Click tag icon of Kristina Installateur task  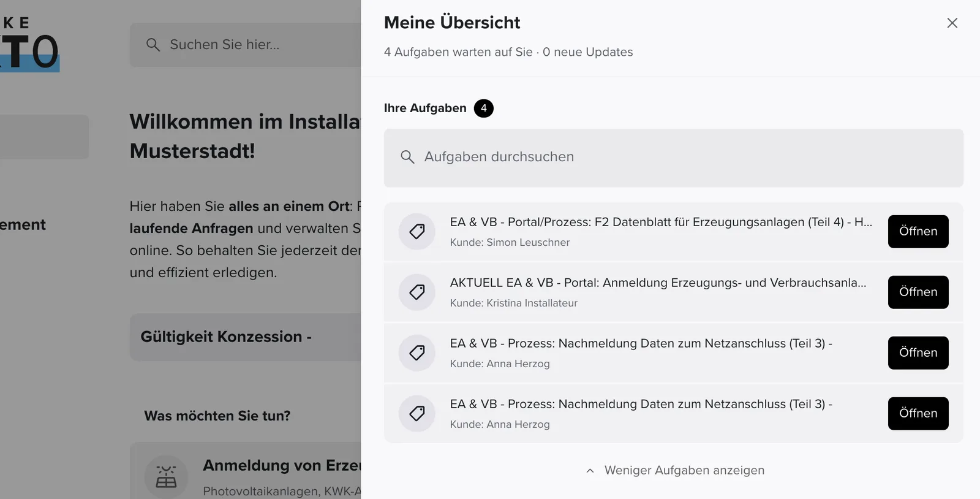(x=417, y=292)
